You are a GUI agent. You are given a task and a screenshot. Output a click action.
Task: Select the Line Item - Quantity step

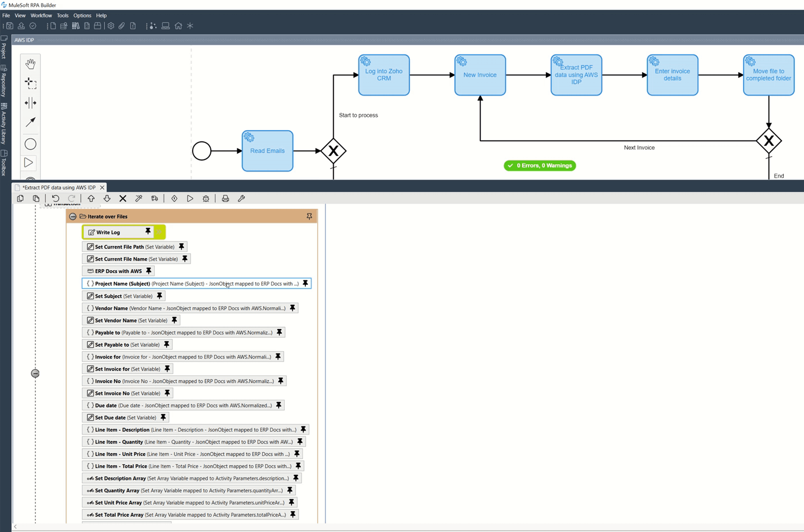coord(194,441)
